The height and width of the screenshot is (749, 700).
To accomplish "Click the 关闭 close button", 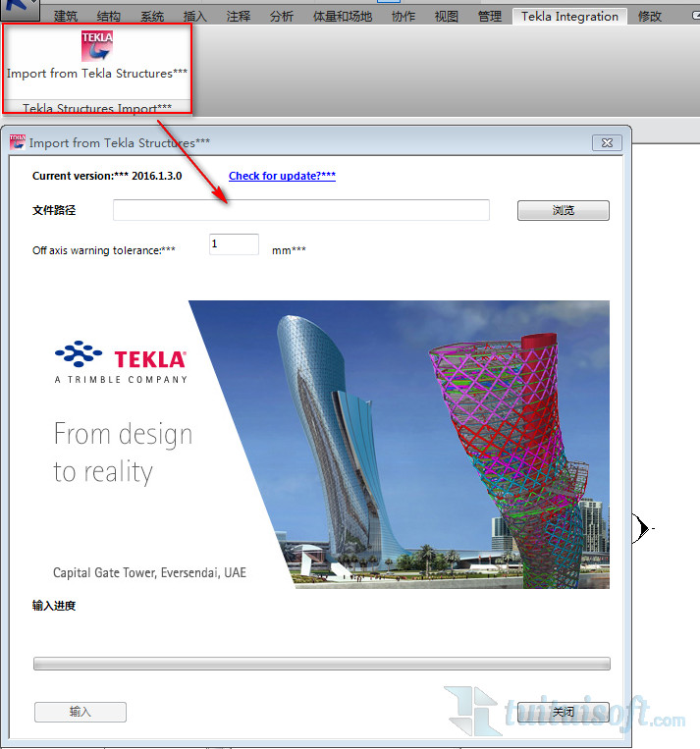I will point(564,712).
